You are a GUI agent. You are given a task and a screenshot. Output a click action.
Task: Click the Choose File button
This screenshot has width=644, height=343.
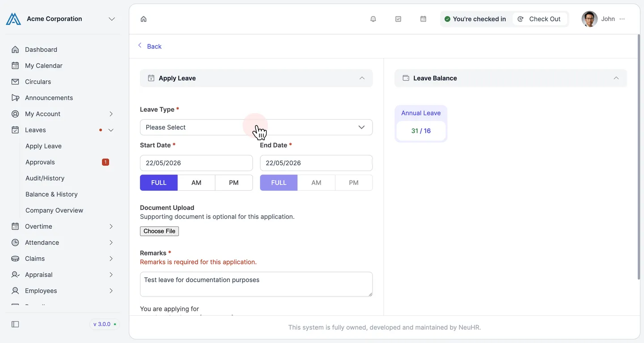coord(159,231)
